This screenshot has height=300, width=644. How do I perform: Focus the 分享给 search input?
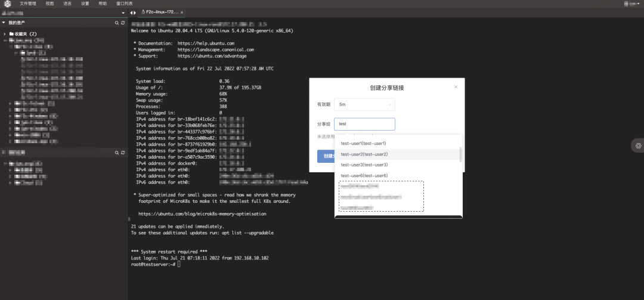click(364, 124)
